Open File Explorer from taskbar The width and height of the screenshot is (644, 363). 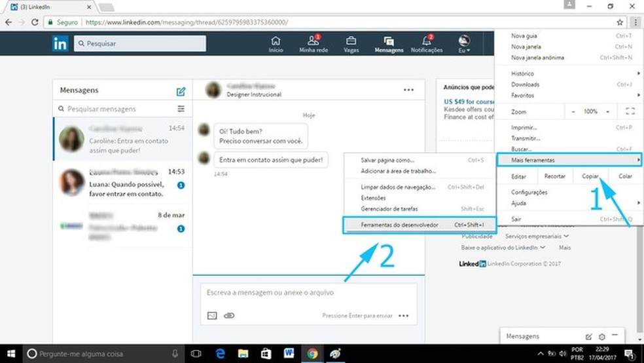point(243,354)
